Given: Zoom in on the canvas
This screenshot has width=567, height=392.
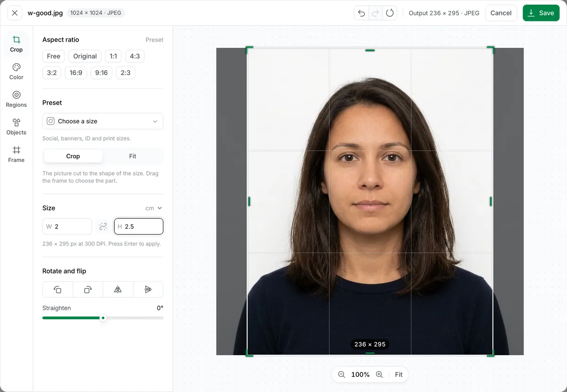Looking at the screenshot, I should point(379,375).
